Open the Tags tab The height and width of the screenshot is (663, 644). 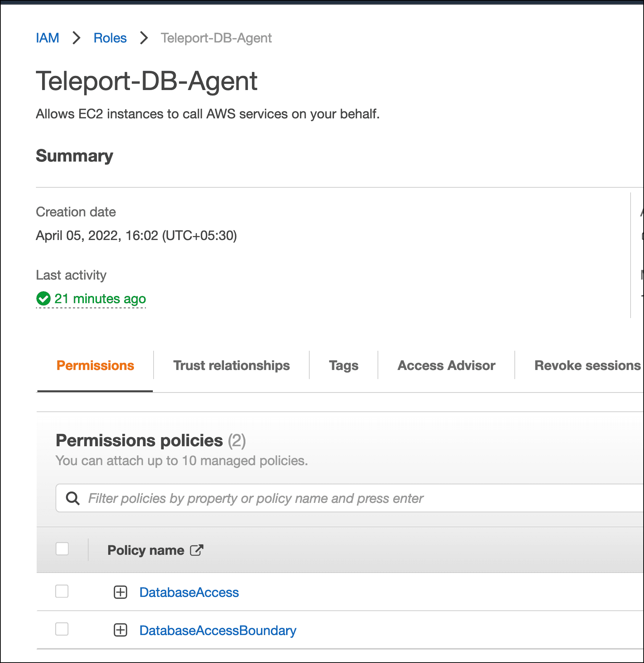point(343,365)
